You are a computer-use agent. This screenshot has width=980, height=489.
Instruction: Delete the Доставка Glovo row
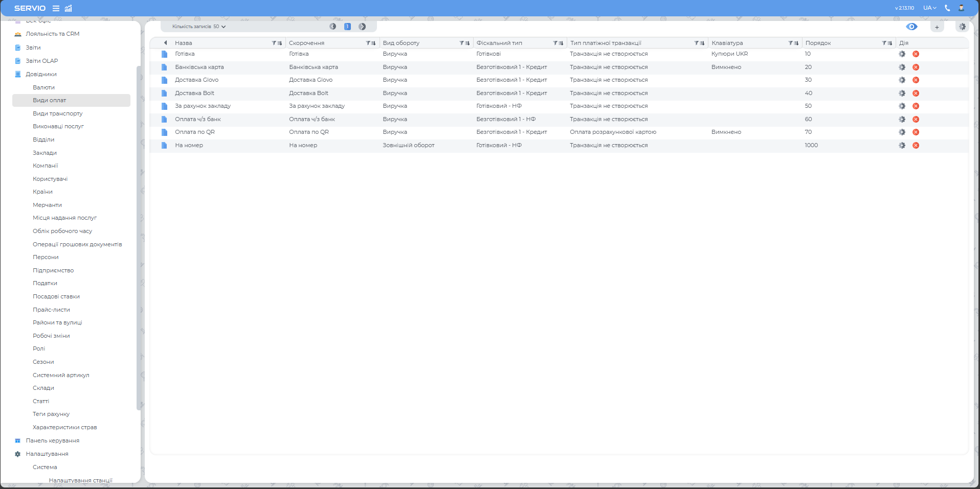(916, 80)
